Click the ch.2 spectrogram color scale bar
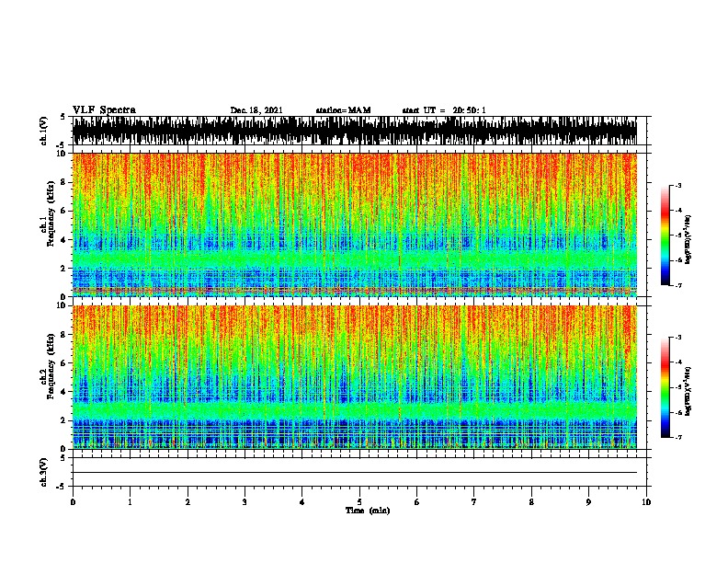Viewport: 728px width, 563px height. 665,387
